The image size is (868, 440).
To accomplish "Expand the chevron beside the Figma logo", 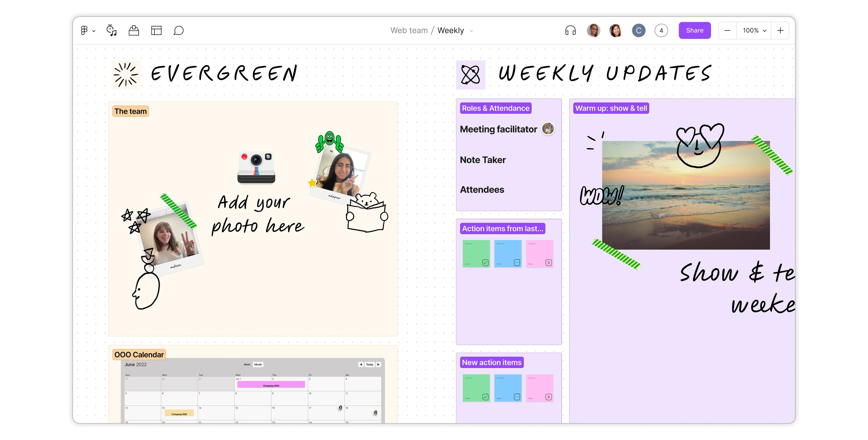I will point(94,30).
